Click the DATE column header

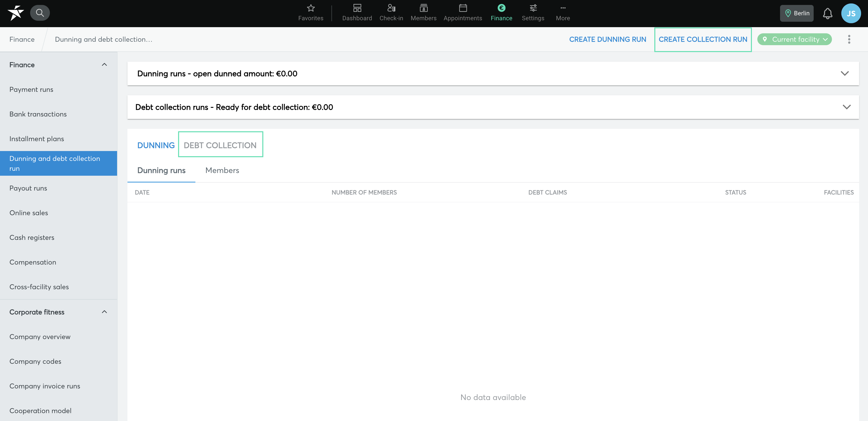[142, 192]
